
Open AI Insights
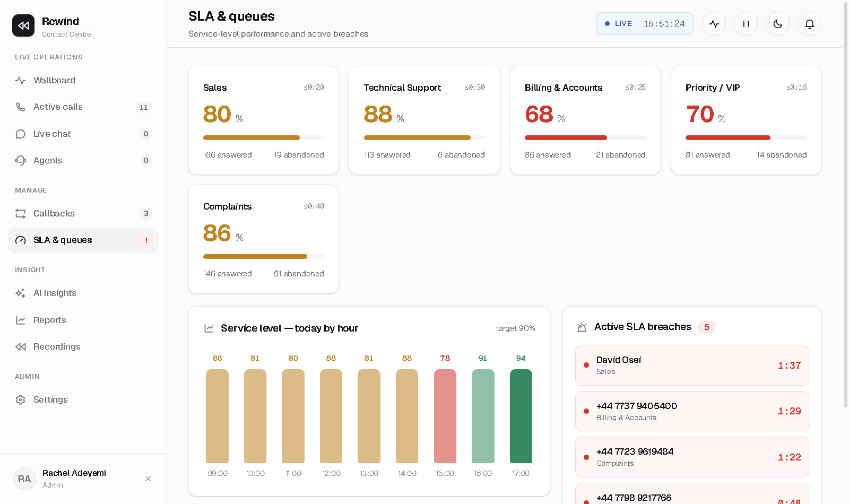coord(83,293)
